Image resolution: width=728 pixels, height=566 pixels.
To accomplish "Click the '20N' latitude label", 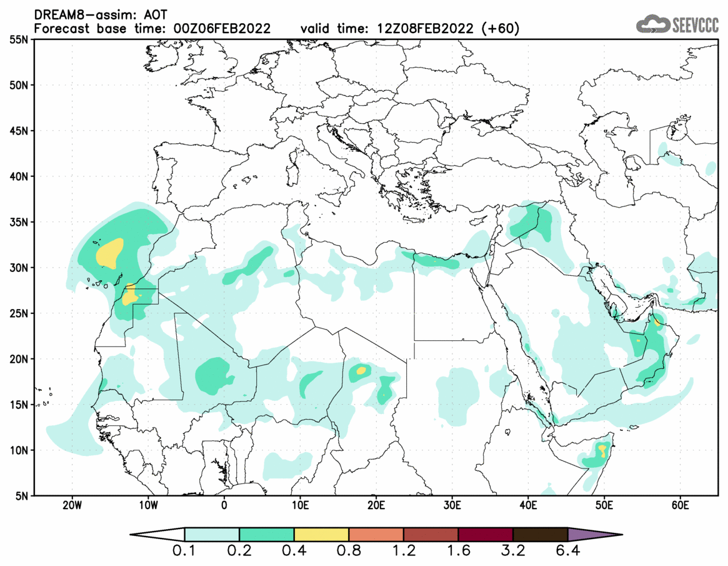I will [19, 359].
